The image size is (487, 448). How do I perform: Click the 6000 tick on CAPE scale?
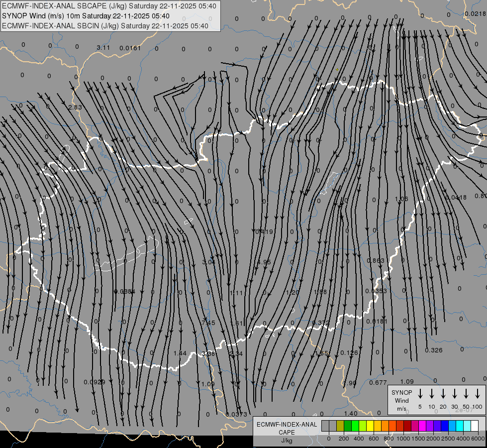[x=478, y=439]
